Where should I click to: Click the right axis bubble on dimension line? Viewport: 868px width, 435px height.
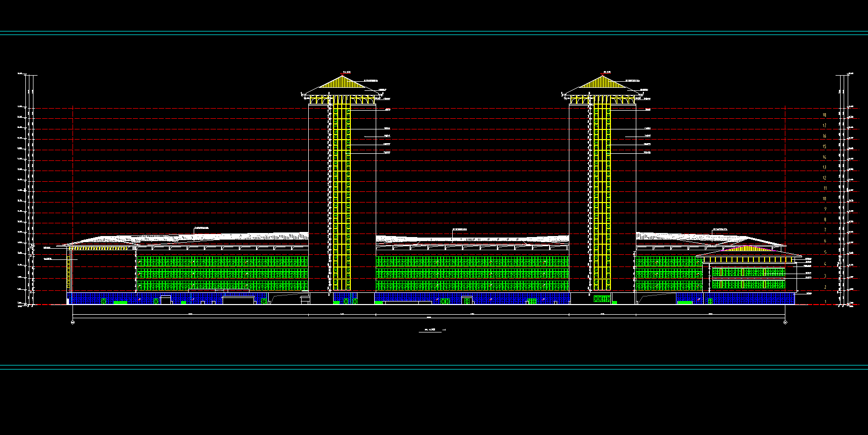[x=785, y=322]
